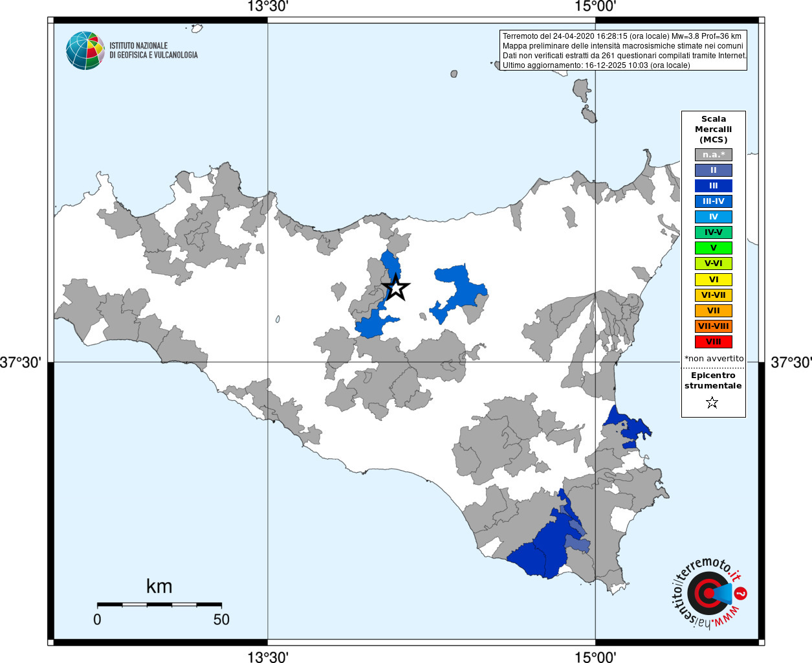Select the light blue IV legend swatch
812x663 pixels.
click(x=714, y=217)
